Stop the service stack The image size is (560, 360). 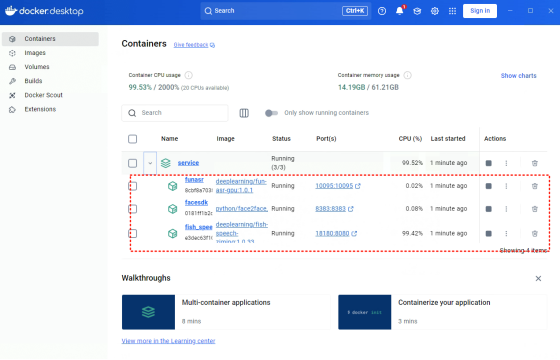coord(489,163)
